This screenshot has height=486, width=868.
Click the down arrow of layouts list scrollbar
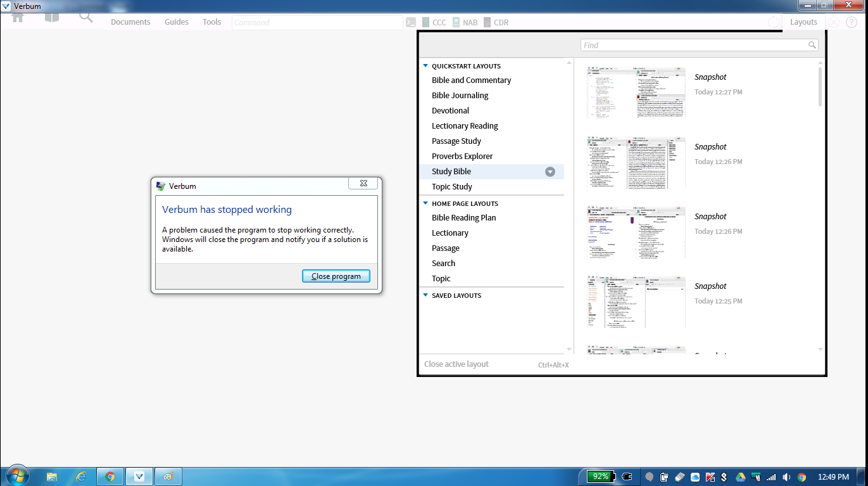(x=569, y=349)
